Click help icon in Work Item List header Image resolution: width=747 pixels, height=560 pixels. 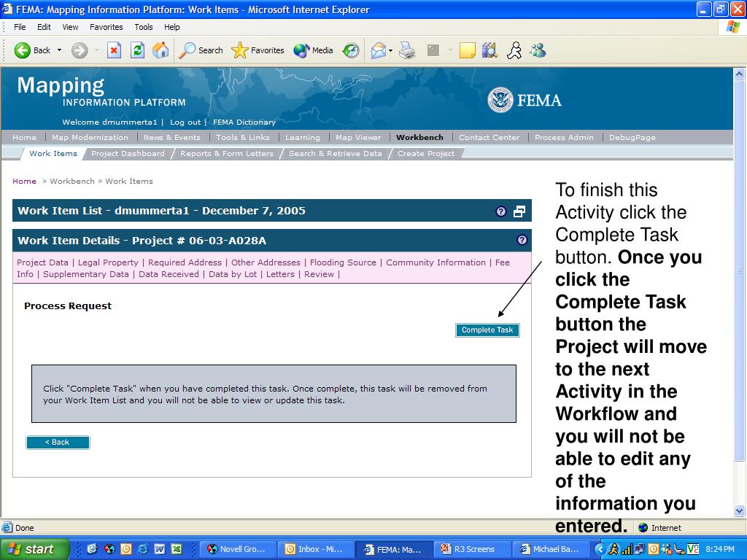(500, 211)
